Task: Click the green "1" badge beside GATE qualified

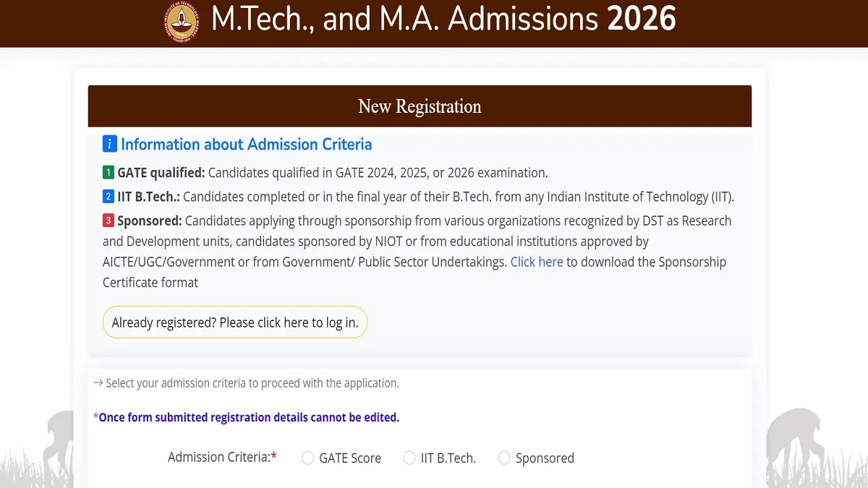Action: [108, 173]
